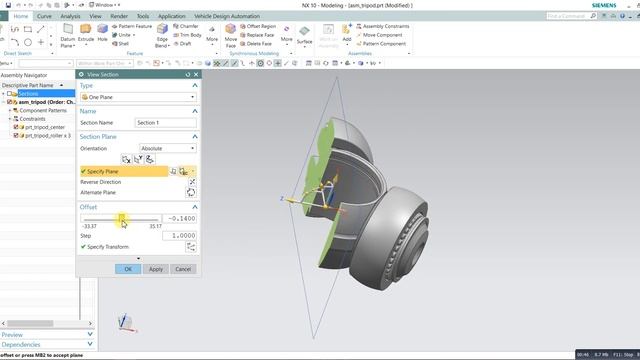Viewport: 640px width, 360px height.
Task: Toggle checkbox for Sections node
Action: pyautogui.click(x=9, y=94)
